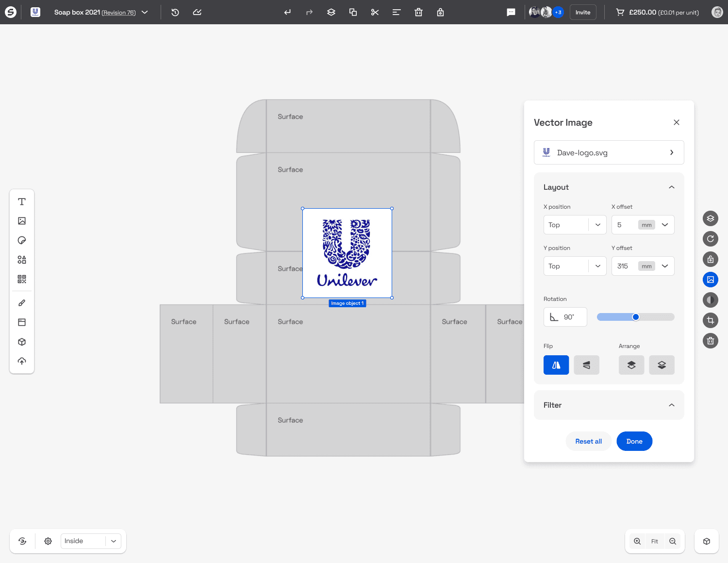Collapse the Layout section
728x563 pixels.
[672, 187]
